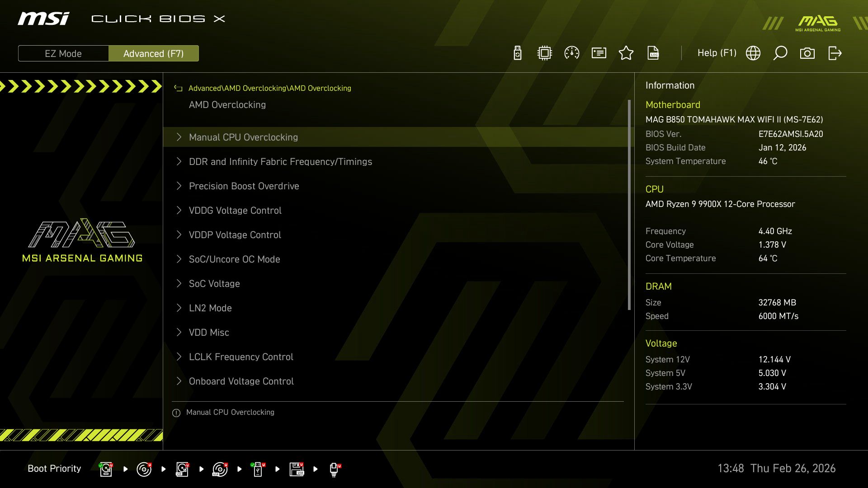Expand the Manual CPU Overclocking entry

(x=243, y=137)
